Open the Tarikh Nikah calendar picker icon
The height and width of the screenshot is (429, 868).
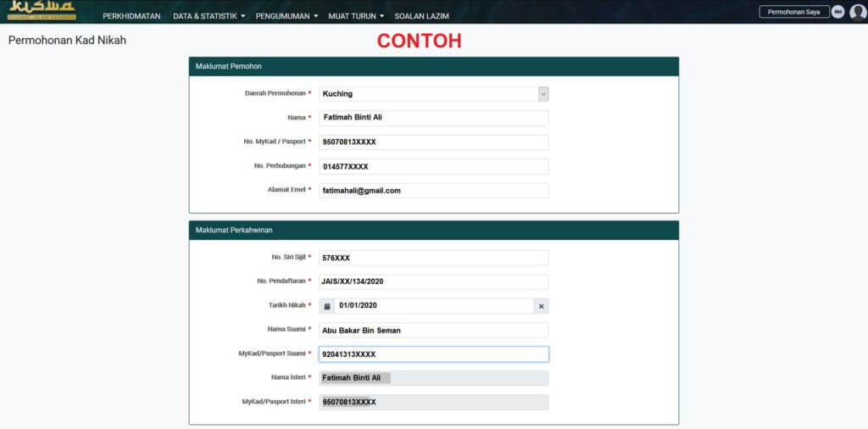point(326,306)
